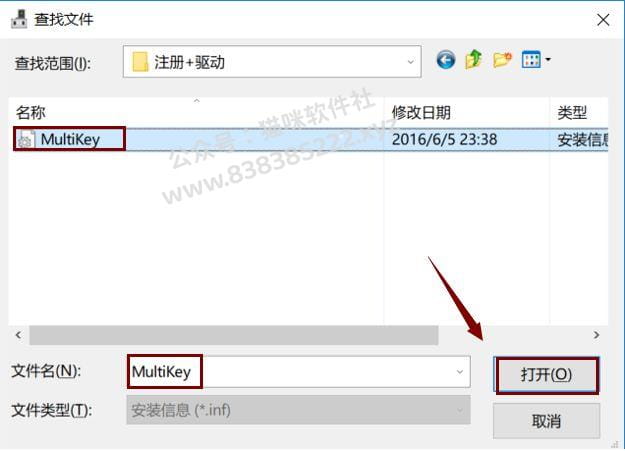Click the folder icon in 查找范围 box
625x451 pixels.
140,62
